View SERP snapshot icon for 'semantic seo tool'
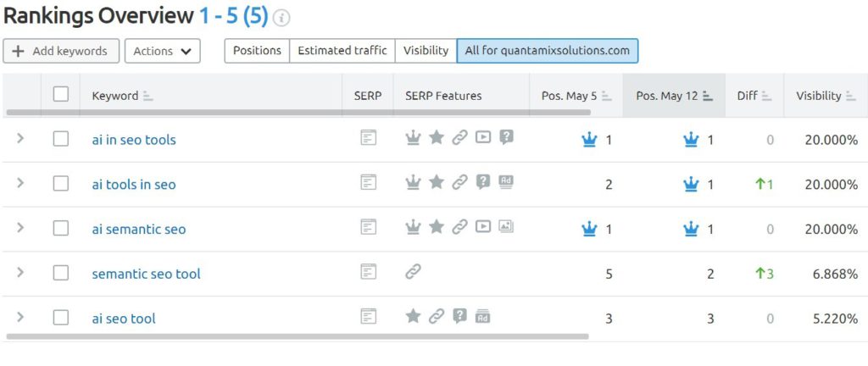The width and height of the screenshot is (868, 366). (368, 271)
